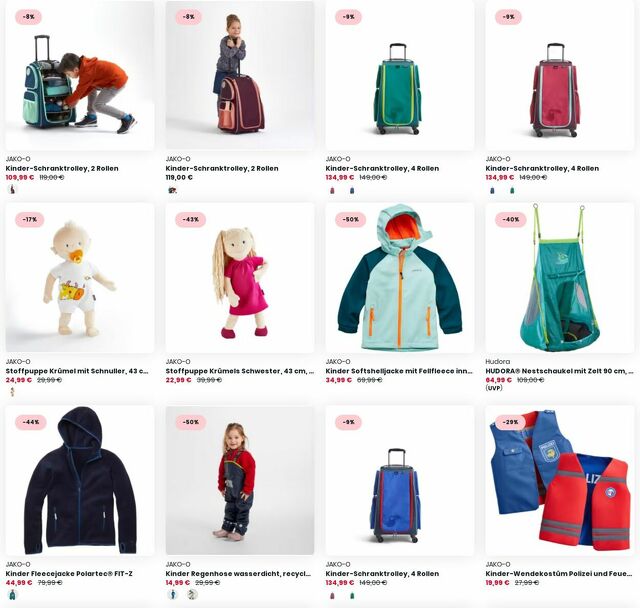Open the burgundy 2-wheel trolley priced 119,00 €
Image resolution: width=640 pixels, height=608 pixels.
[x=240, y=75]
